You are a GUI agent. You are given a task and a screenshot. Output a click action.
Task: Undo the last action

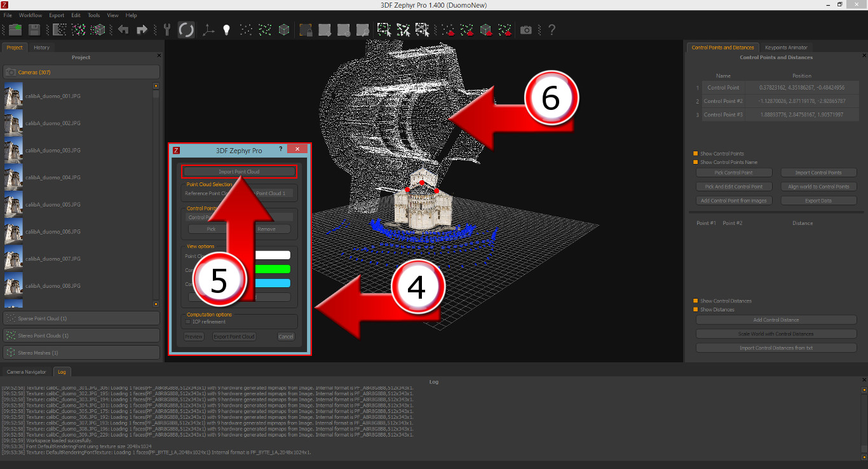point(123,29)
